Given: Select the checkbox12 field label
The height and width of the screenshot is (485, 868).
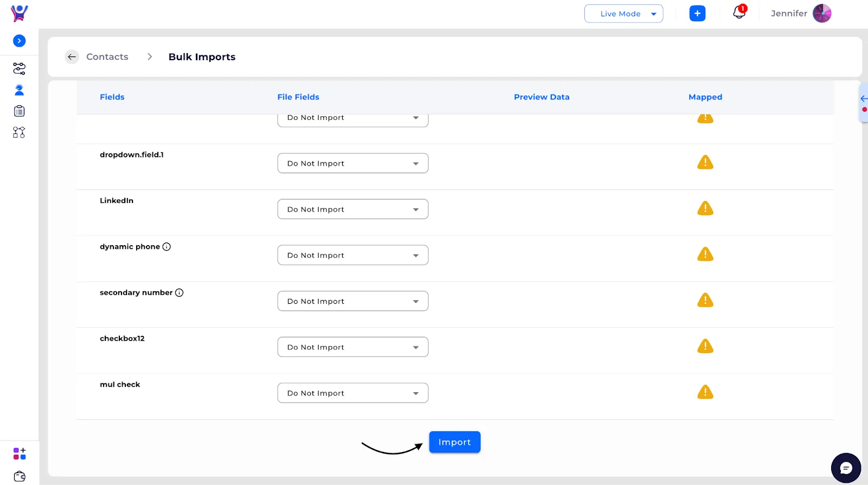Looking at the screenshot, I should coord(122,339).
